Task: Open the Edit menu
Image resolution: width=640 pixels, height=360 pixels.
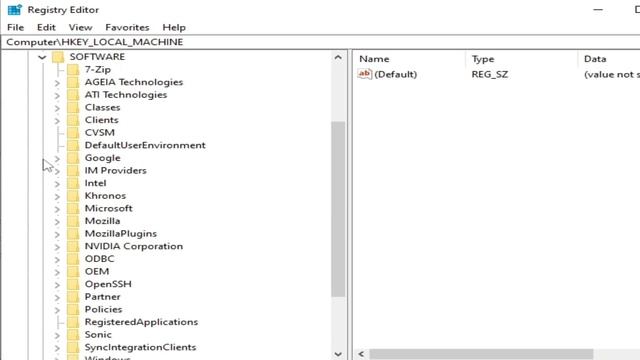Action: click(x=46, y=27)
